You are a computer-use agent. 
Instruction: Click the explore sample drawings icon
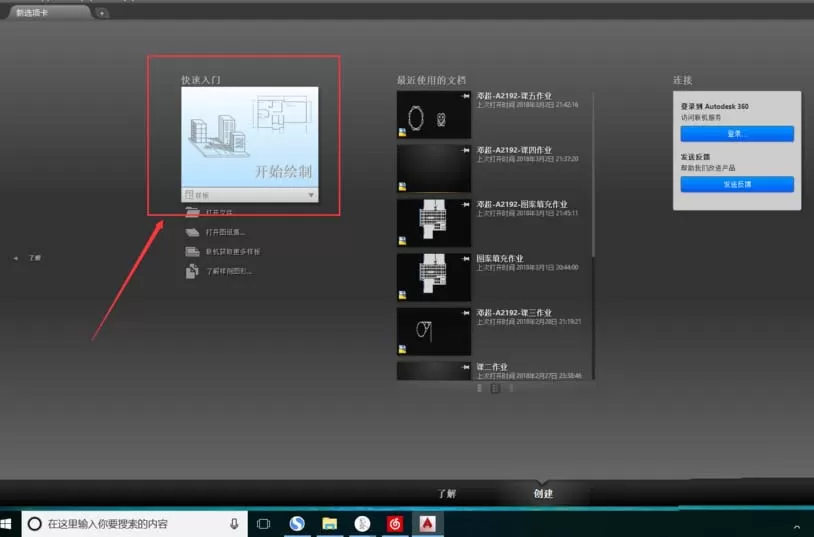pyautogui.click(x=193, y=271)
